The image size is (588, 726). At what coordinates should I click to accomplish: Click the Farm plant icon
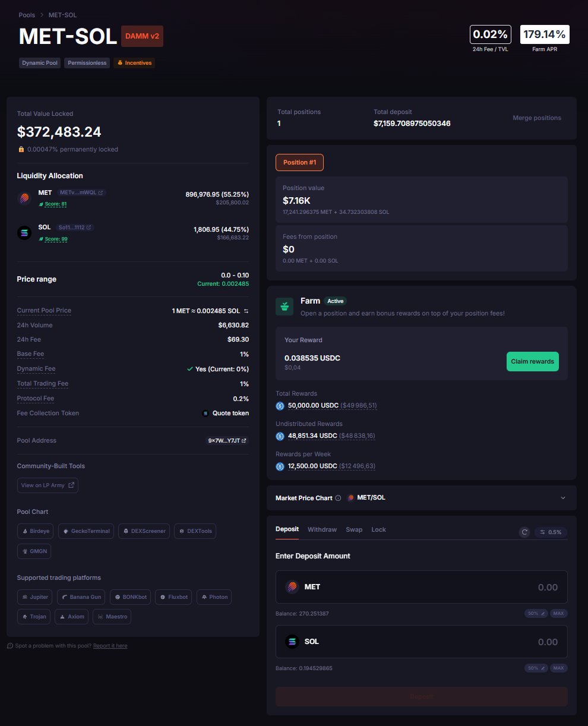coord(284,307)
